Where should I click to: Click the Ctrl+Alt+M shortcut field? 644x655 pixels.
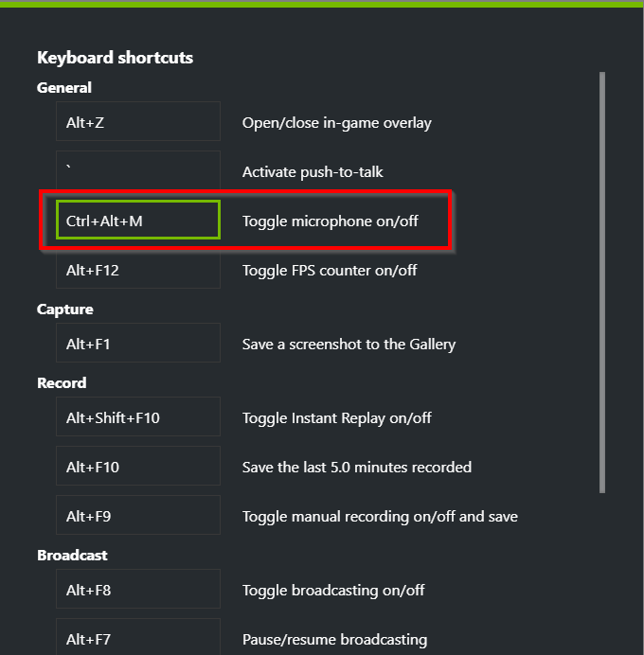pos(138,221)
